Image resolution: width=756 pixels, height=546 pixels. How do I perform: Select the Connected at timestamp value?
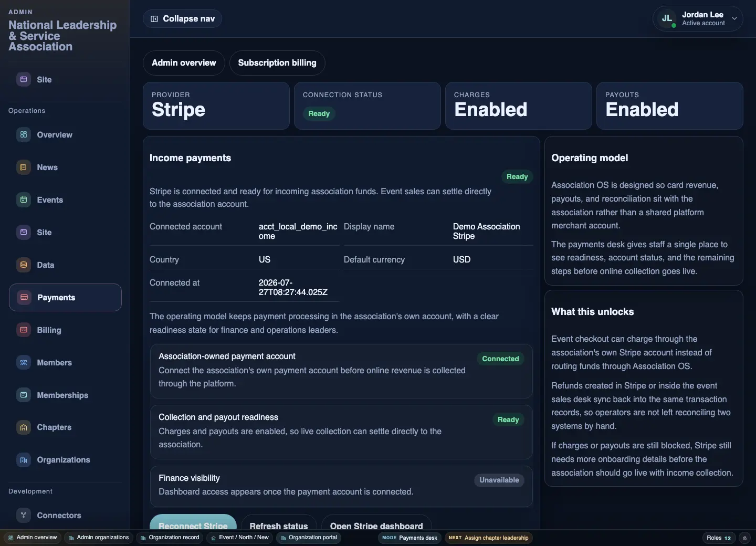(x=293, y=288)
